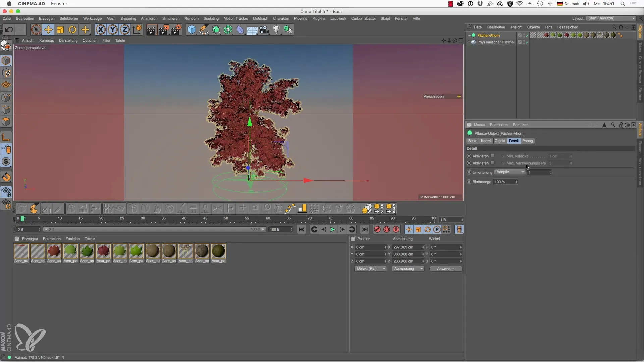Toggle Physikalischer Himmel enable checkmark

527,42
